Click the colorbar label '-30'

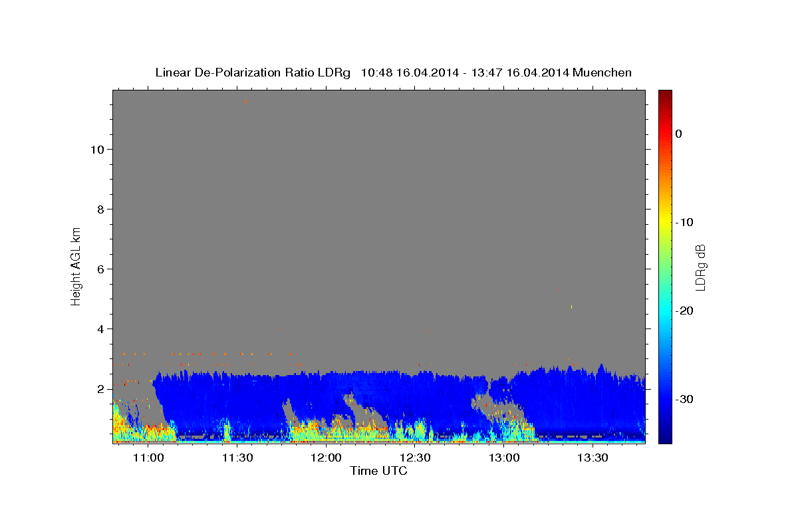[685, 399]
